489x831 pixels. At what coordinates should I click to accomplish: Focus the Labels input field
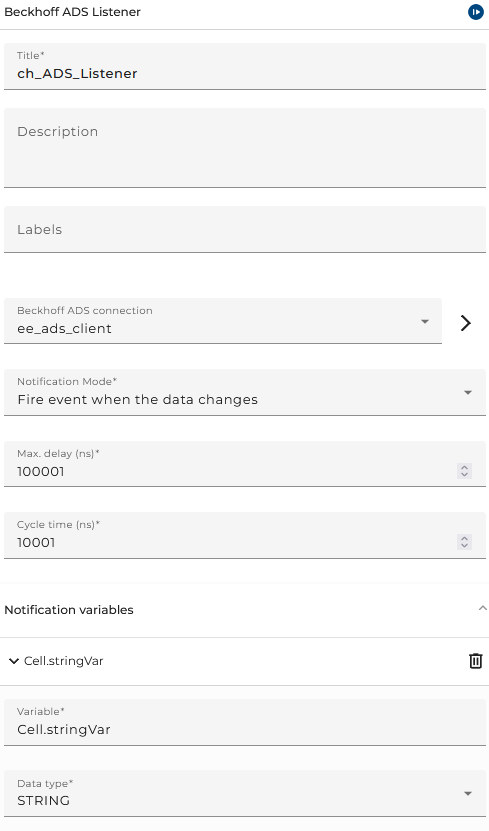coord(245,229)
